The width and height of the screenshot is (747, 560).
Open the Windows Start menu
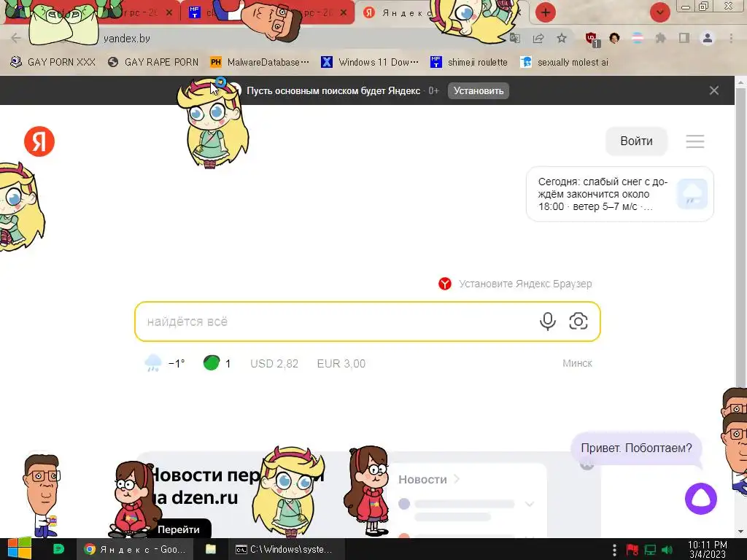19,549
